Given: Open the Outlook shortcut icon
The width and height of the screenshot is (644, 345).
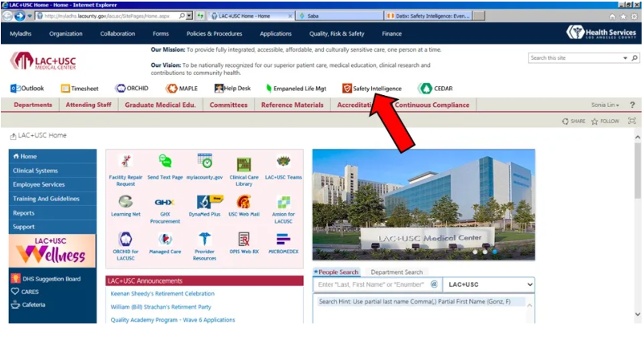Looking at the screenshot, I should pyautogui.click(x=15, y=89).
